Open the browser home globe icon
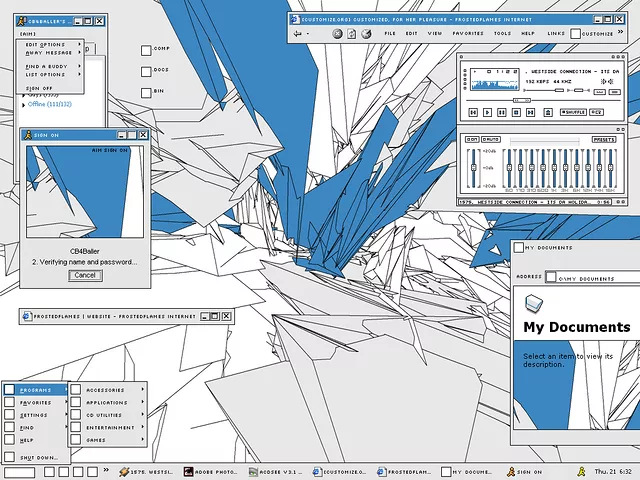This screenshot has height=480, width=640. coord(366,33)
